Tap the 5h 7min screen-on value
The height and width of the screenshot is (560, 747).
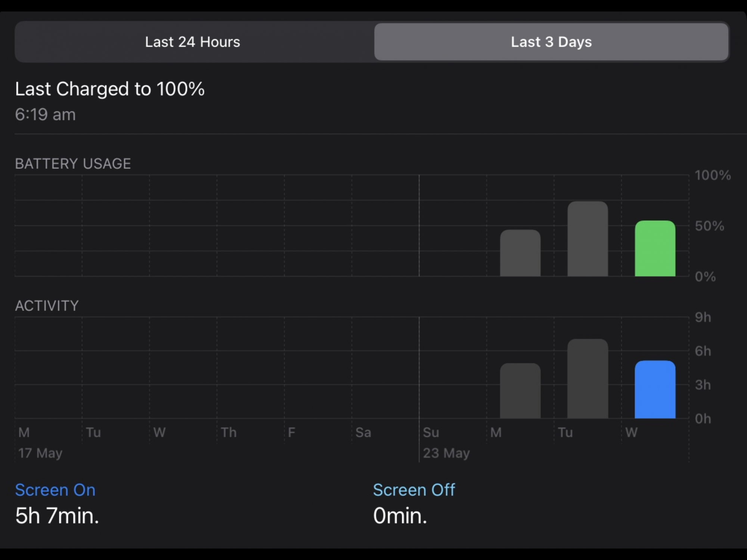57,516
